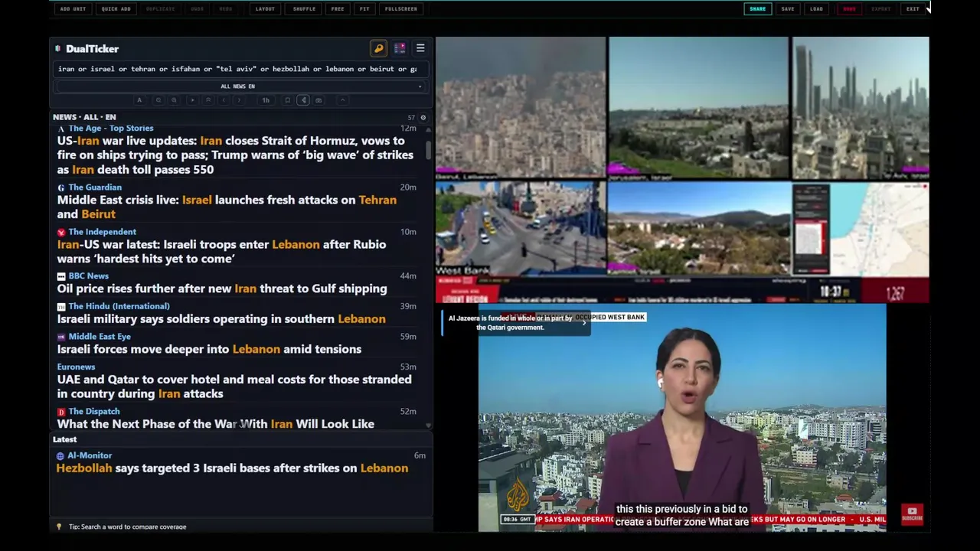
Task: Open the LAYOUT menu
Action: (265, 9)
